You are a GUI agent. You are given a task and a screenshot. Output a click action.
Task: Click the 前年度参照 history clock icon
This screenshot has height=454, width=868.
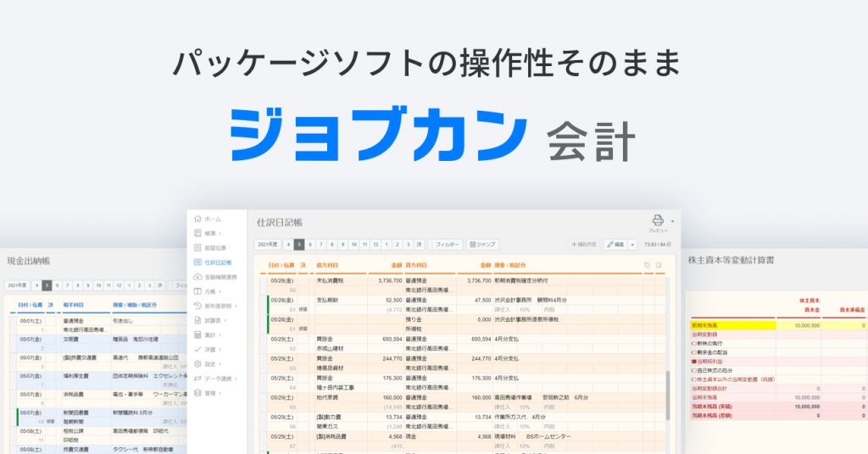coord(198,306)
